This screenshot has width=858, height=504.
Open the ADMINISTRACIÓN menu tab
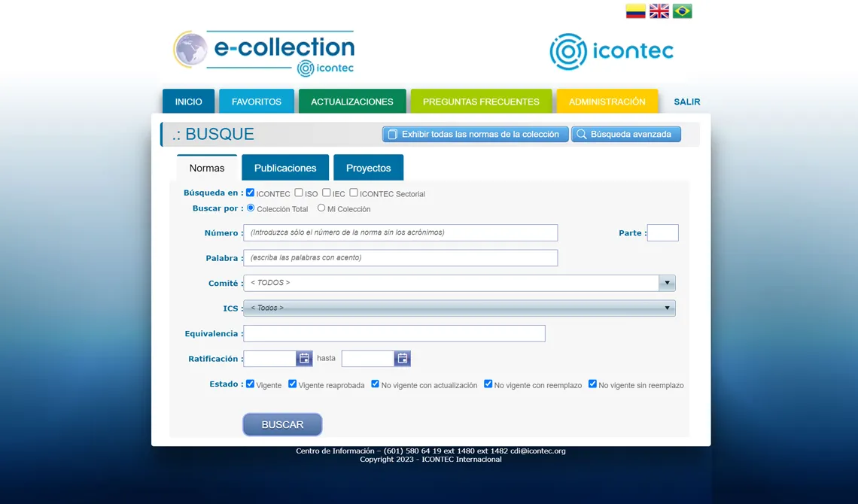click(x=607, y=102)
